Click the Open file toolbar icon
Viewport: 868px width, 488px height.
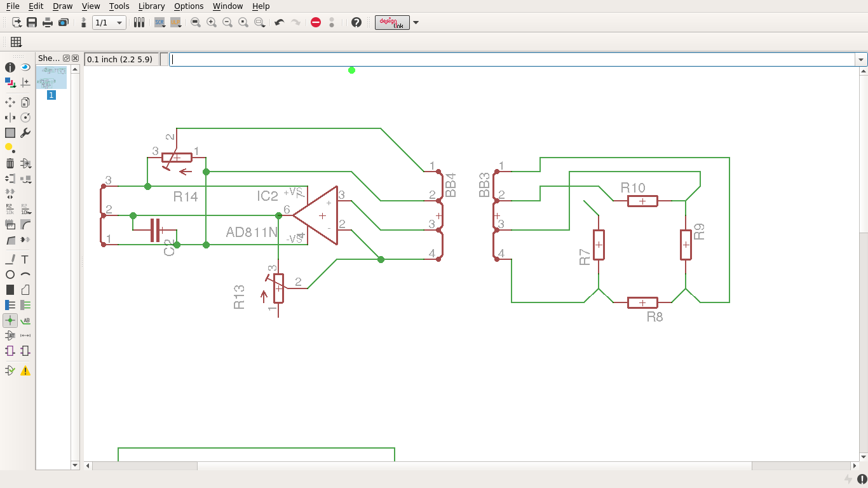click(17, 22)
